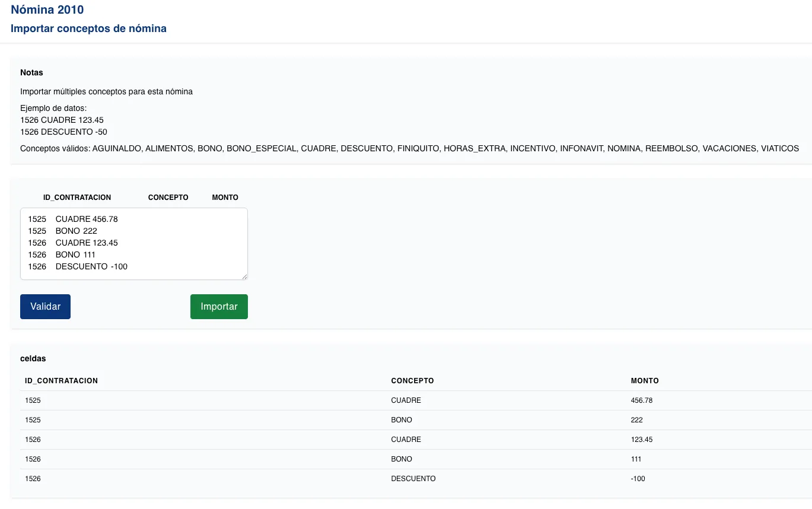This screenshot has height=509, width=812.
Task: Click the celdas table heading
Action: click(33, 358)
